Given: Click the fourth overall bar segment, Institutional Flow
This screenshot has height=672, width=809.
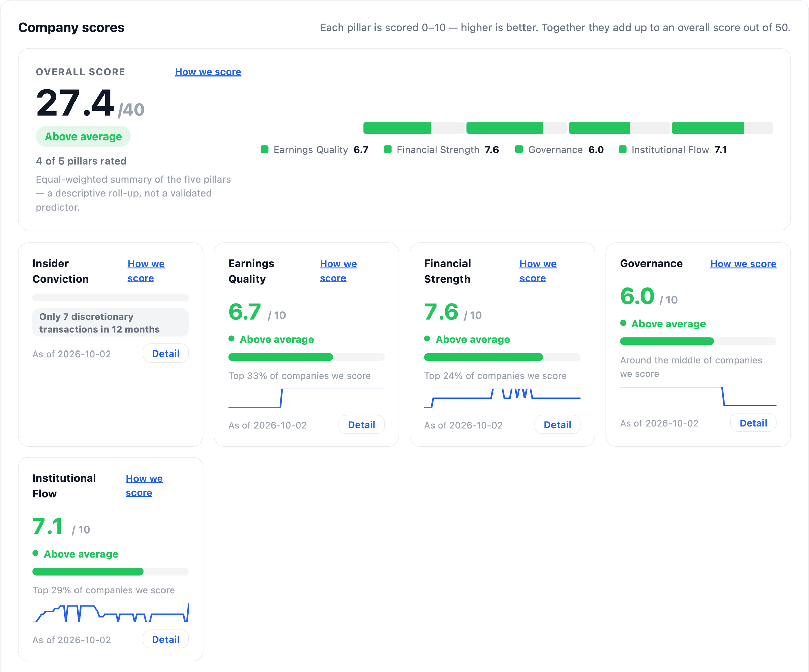Looking at the screenshot, I should [722, 128].
